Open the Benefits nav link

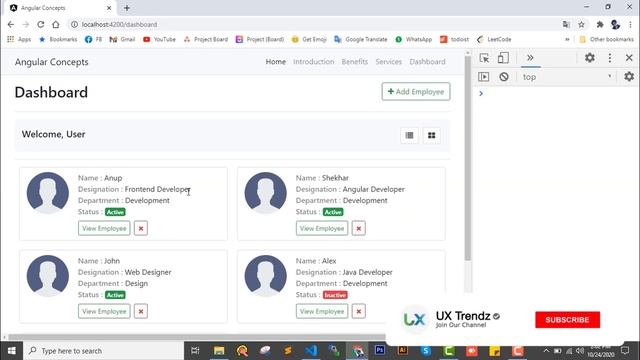(x=355, y=62)
